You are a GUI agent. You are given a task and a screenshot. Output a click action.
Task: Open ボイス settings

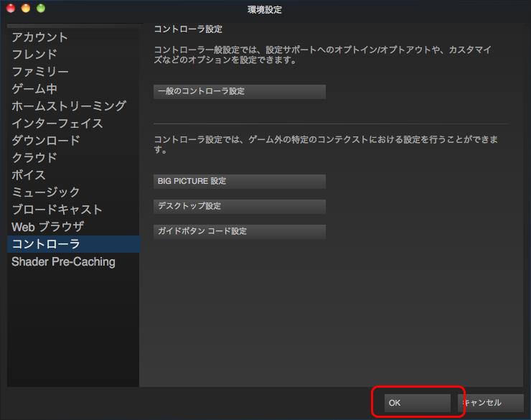pos(73,175)
